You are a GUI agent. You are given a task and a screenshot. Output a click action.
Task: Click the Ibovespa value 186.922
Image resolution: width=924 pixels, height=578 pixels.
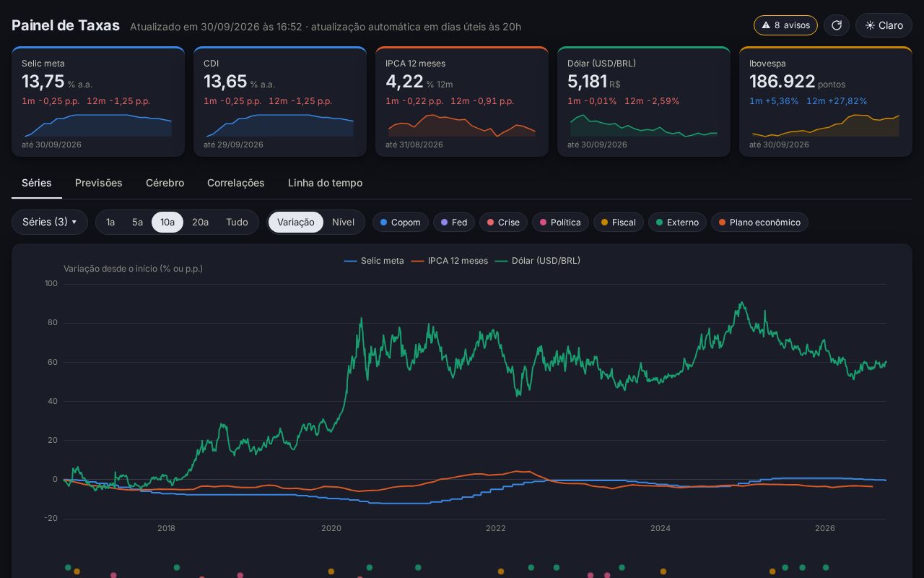coord(782,82)
